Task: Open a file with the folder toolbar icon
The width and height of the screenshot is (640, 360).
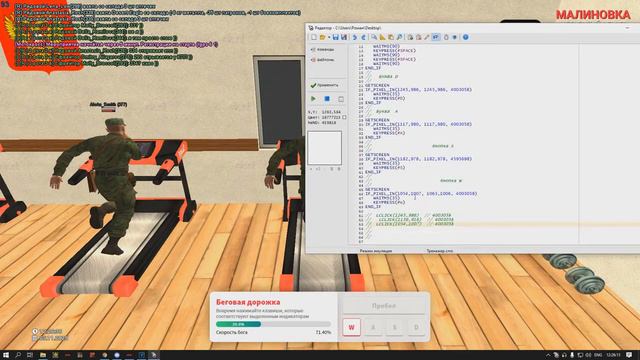Action: [x=322, y=37]
